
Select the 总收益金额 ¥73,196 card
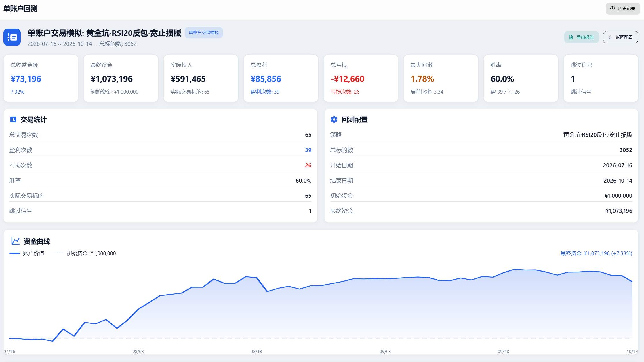click(x=41, y=78)
